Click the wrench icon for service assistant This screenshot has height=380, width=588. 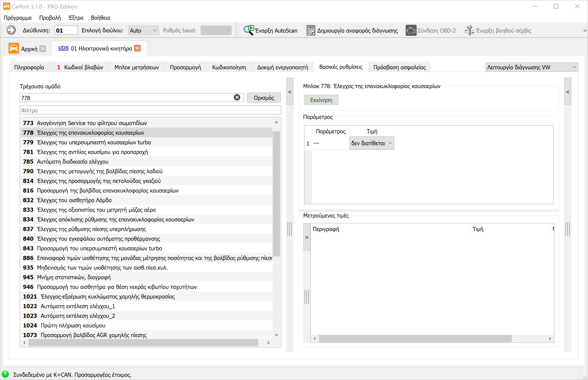(469, 30)
